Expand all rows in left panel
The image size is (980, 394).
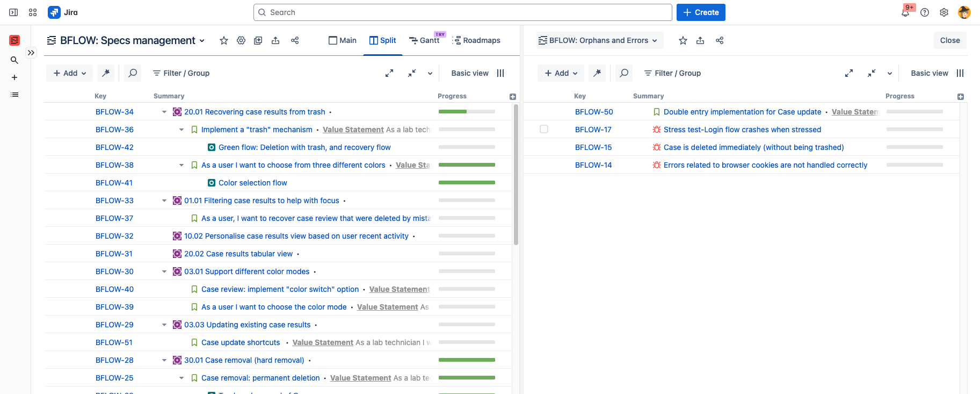[x=389, y=73]
